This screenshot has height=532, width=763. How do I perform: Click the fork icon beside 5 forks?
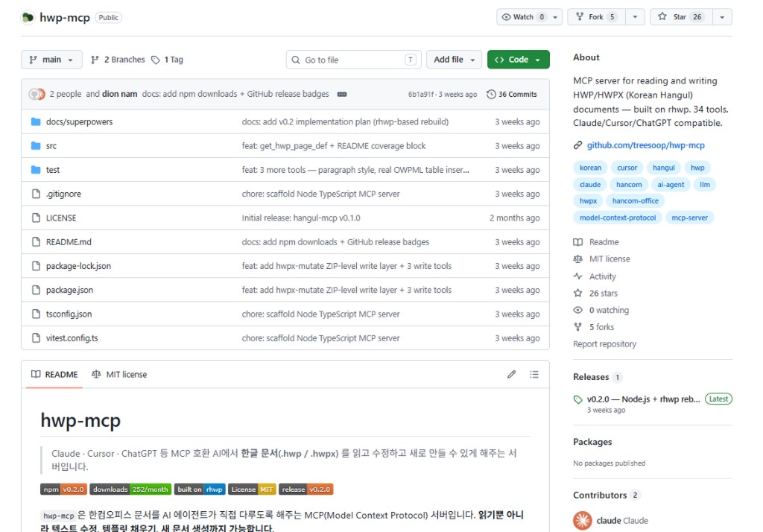[x=577, y=326]
